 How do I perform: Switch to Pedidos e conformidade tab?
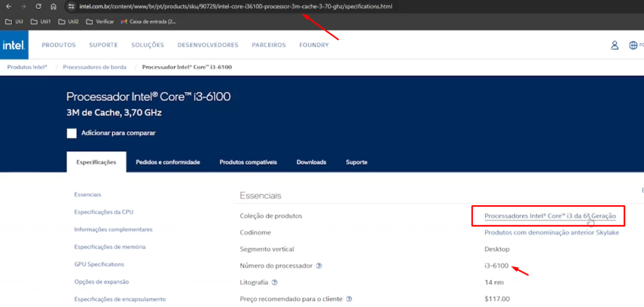(168, 162)
